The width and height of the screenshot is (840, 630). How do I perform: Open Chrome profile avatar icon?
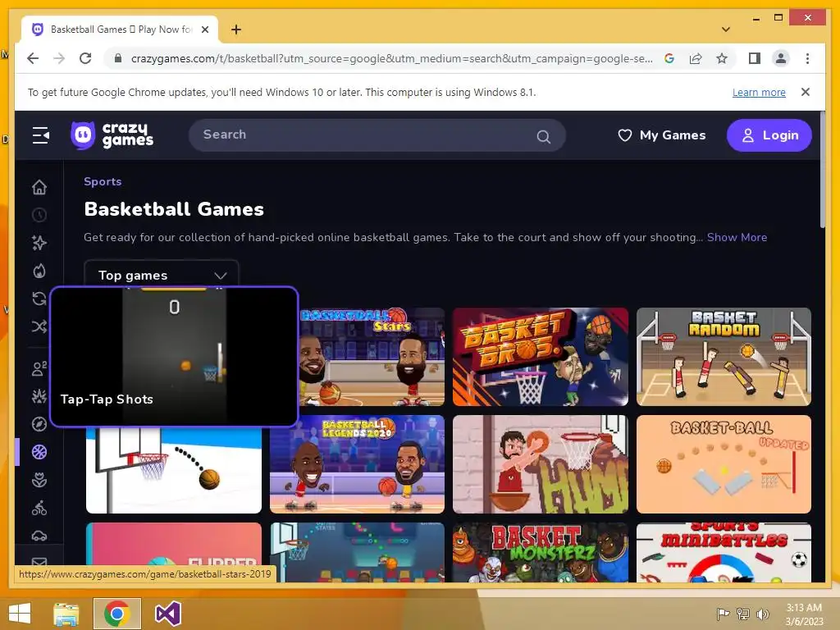[x=781, y=58]
